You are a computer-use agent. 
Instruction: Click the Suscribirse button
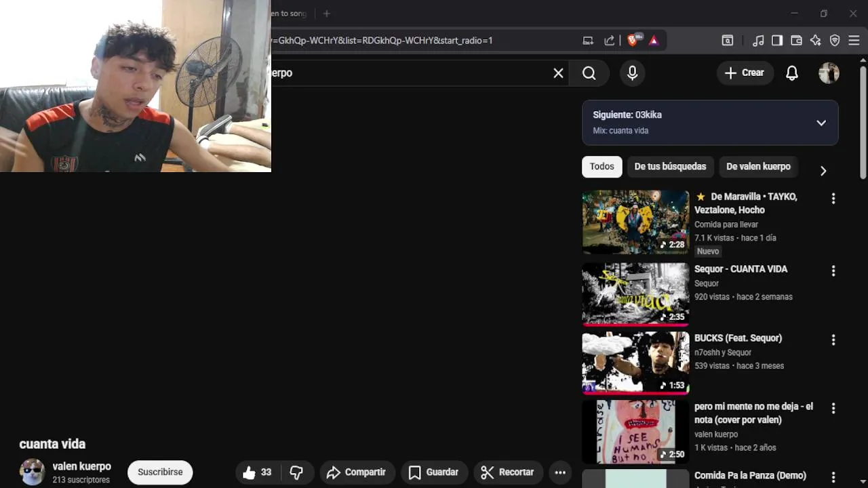click(160, 472)
